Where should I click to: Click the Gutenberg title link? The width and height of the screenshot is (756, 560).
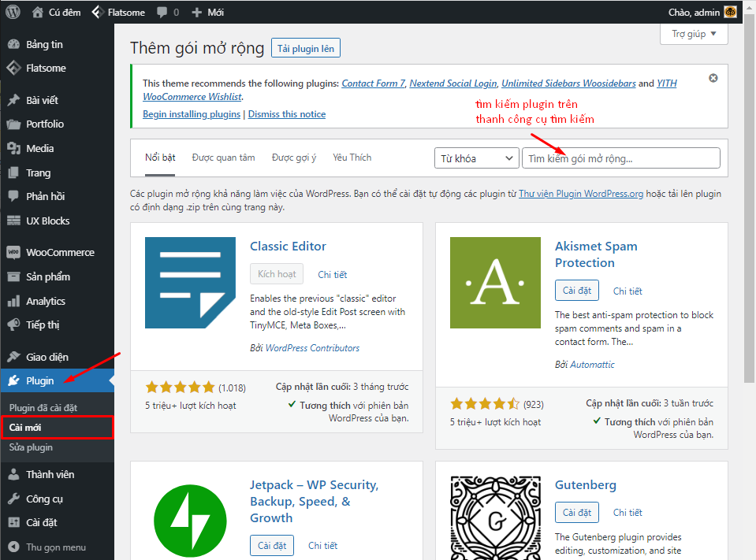point(585,485)
